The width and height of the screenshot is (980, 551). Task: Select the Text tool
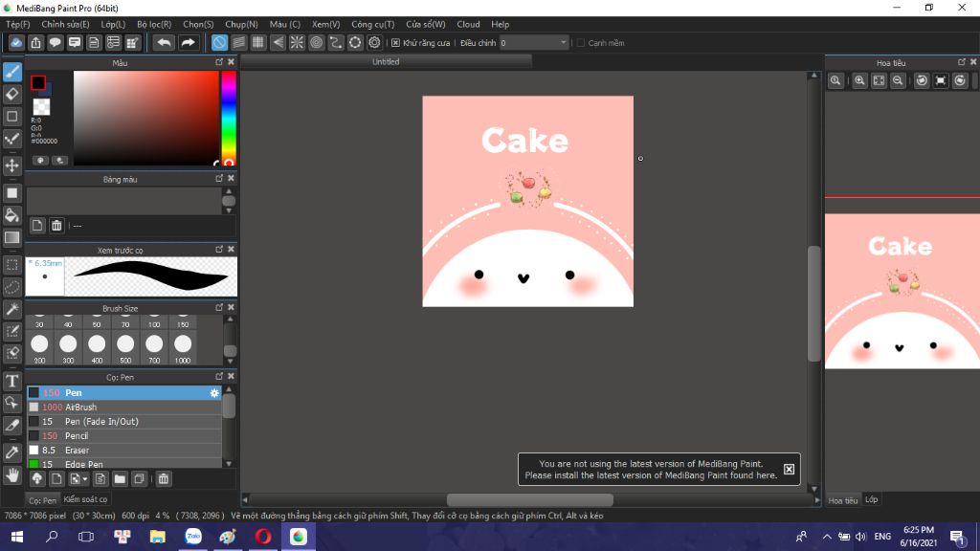pyautogui.click(x=12, y=381)
